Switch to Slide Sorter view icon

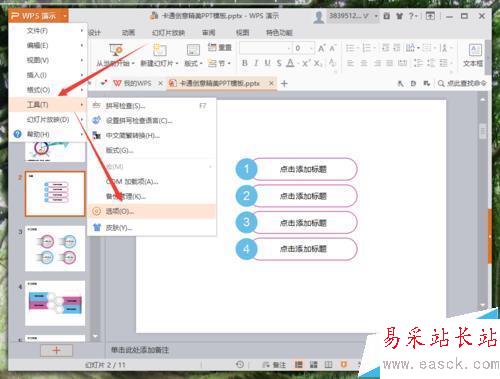[x=313, y=365]
